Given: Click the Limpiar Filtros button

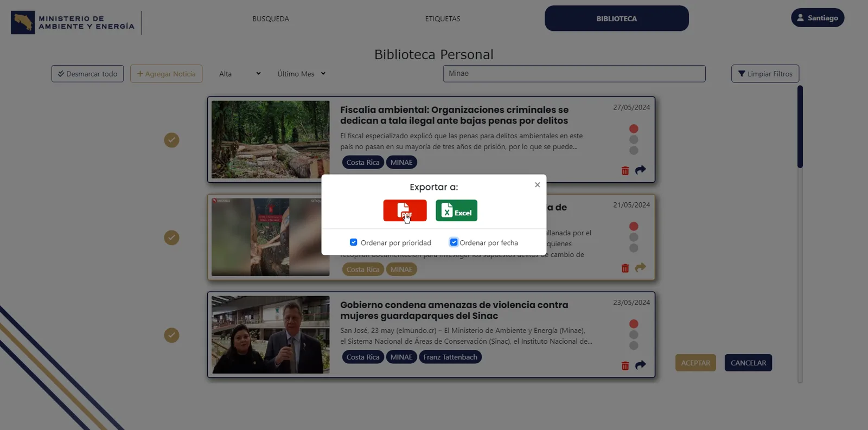Looking at the screenshot, I should click(765, 74).
